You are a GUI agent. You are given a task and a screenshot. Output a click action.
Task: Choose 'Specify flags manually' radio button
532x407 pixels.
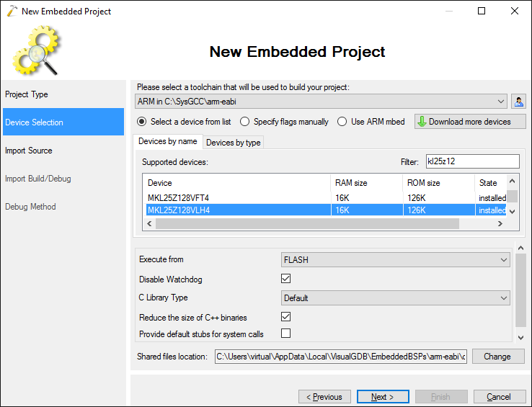point(245,122)
